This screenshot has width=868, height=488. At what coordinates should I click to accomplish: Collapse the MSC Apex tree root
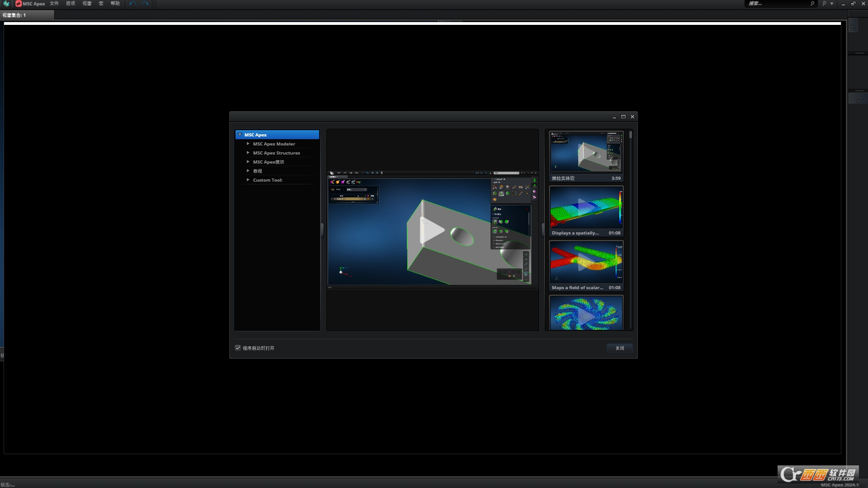pyautogui.click(x=240, y=135)
